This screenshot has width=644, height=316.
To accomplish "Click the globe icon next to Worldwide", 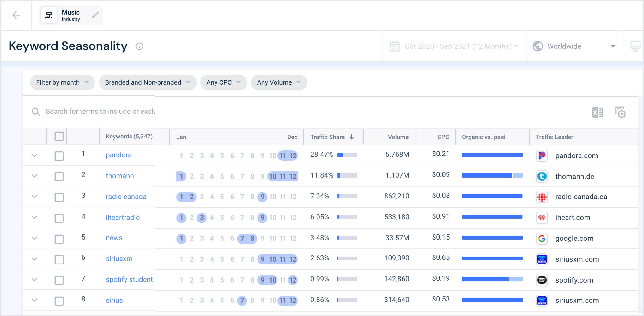I will 538,46.
